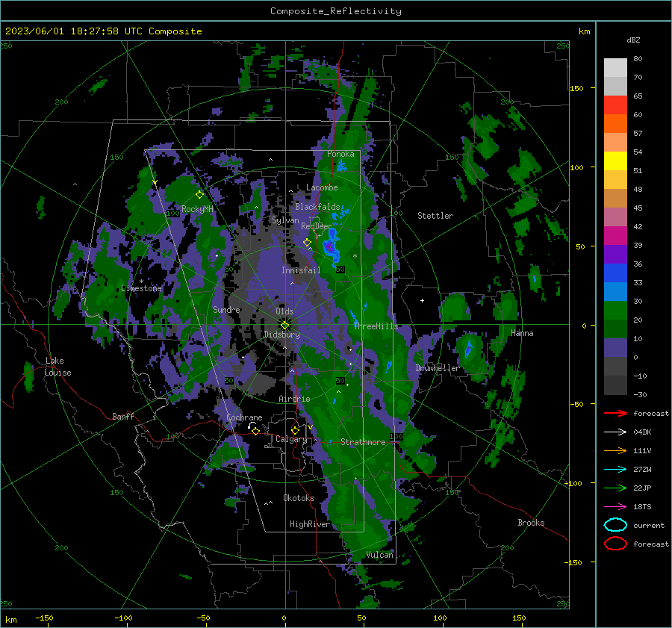Pick the bright orange swatch below 60 dBZ
Screen dimensions: 672x628
pyautogui.click(x=615, y=124)
